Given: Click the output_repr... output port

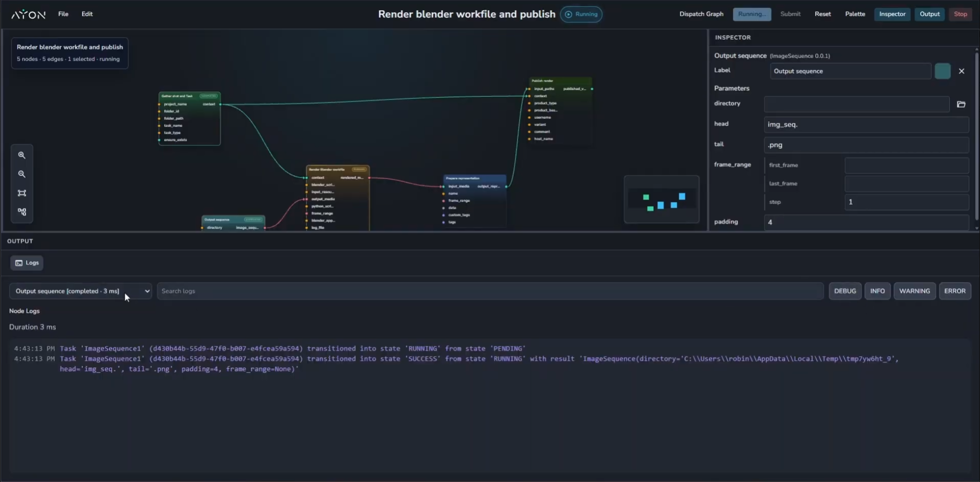Looking at the screenshot, I should [x=506, y=186].
